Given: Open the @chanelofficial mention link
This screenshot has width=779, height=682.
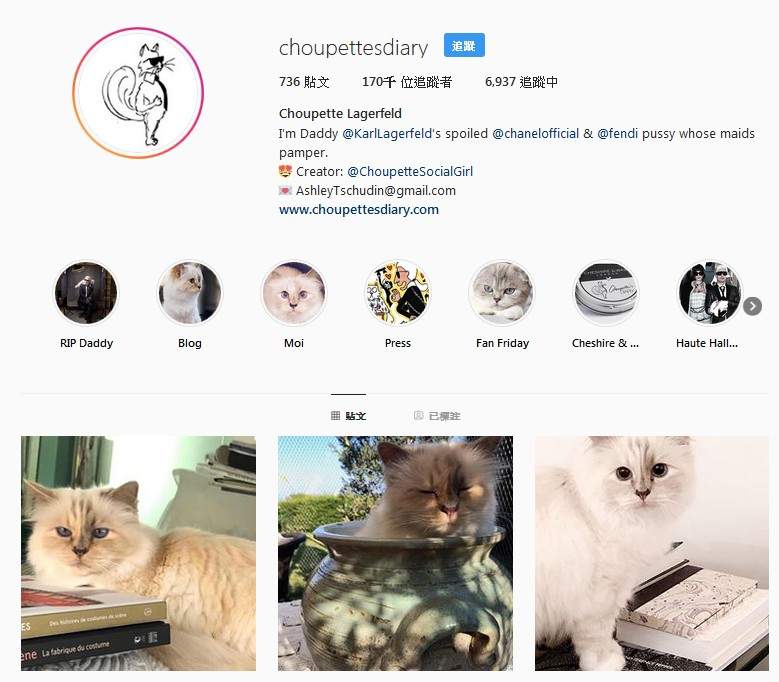Looking at the screenshot, I should pyautogui.click(x=536, y=134).
